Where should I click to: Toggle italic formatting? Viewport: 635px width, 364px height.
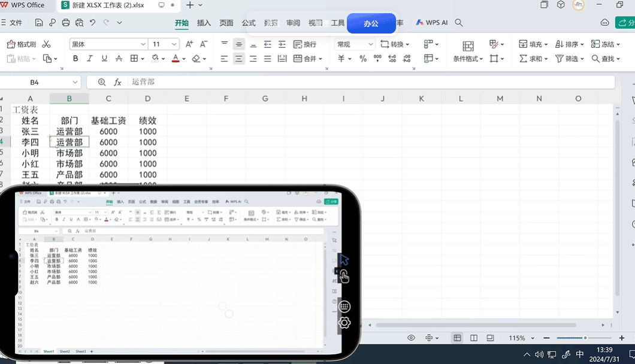tap(90, 59)
